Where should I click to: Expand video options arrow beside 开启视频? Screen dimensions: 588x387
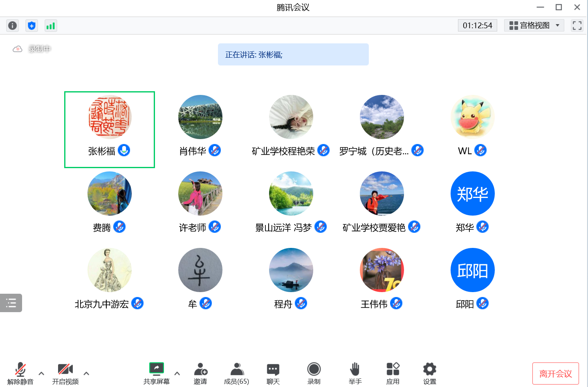(x=86, y=373)
